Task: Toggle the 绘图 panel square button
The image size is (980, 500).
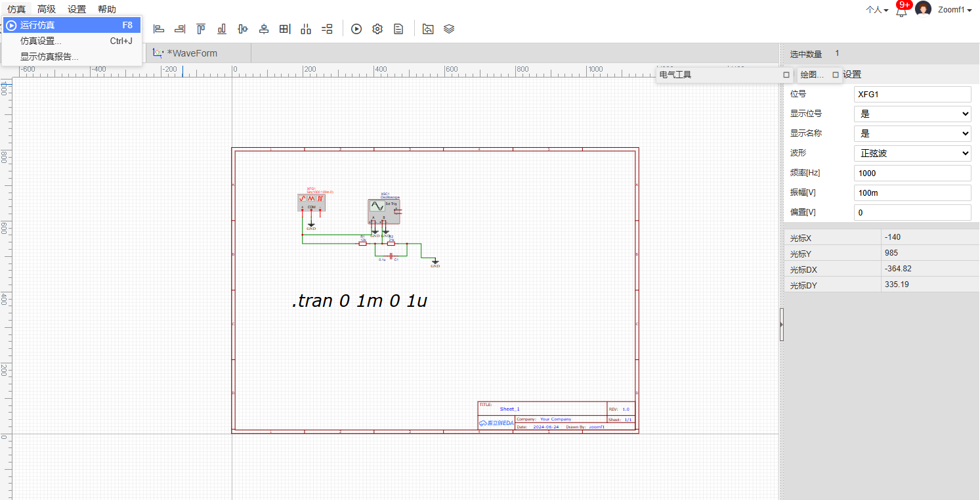Action: (x=836, y=75)
